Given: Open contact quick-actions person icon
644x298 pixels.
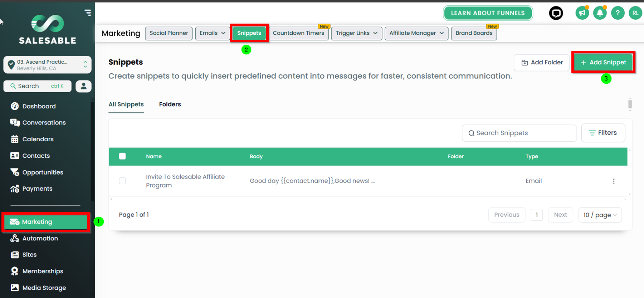Looking at the screenshot, I should tap(84, 86).
